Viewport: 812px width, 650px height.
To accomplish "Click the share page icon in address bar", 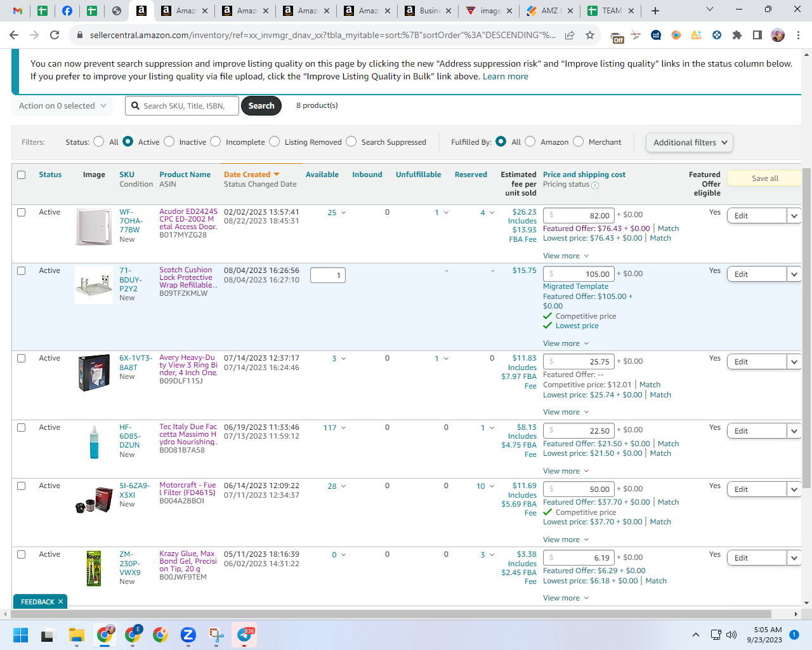I will pos(570,35).
